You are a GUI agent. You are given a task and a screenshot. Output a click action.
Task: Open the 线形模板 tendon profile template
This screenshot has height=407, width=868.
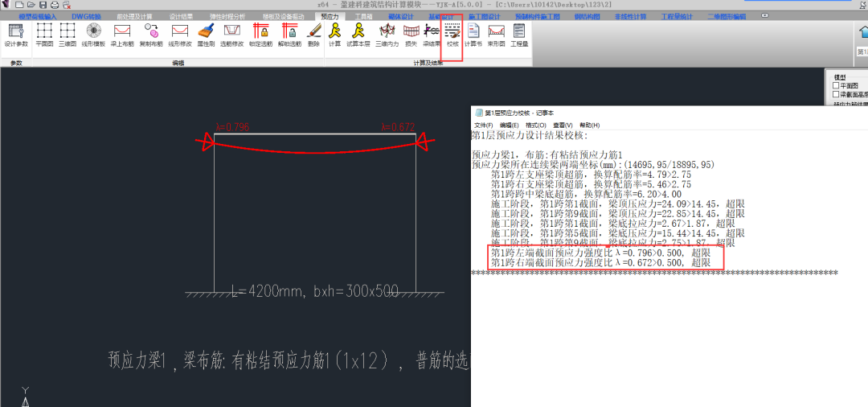(x=93, y=35)
